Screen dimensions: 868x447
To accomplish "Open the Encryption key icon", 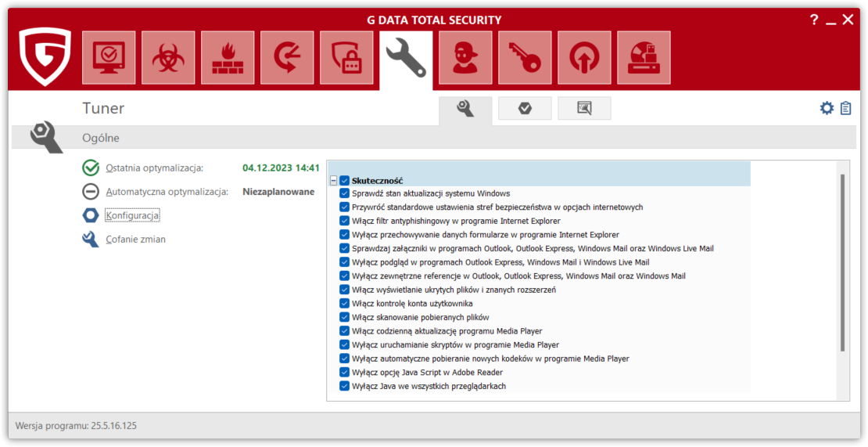I will click(525, 58).
